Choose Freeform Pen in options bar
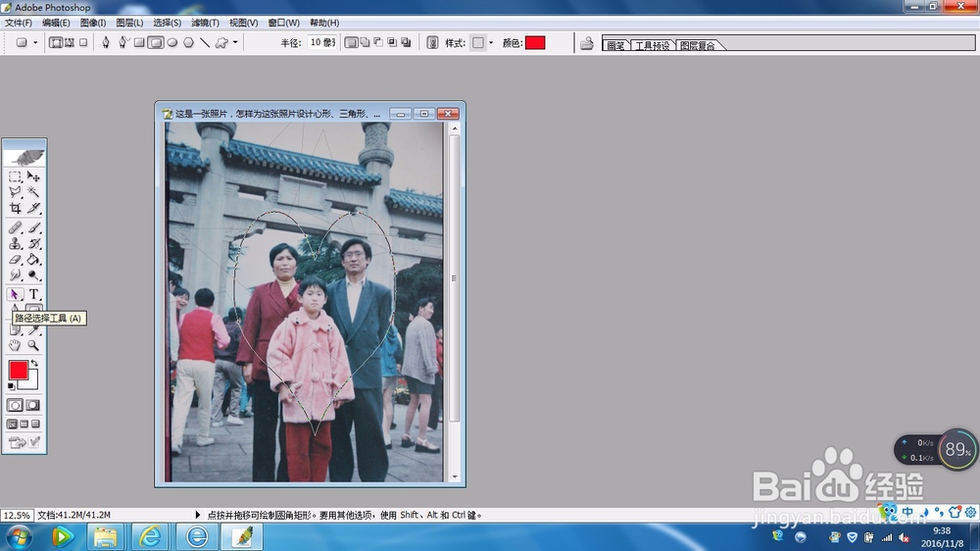Screen dimensions: 980x551 pyautogui.click(x=123, y=42)
